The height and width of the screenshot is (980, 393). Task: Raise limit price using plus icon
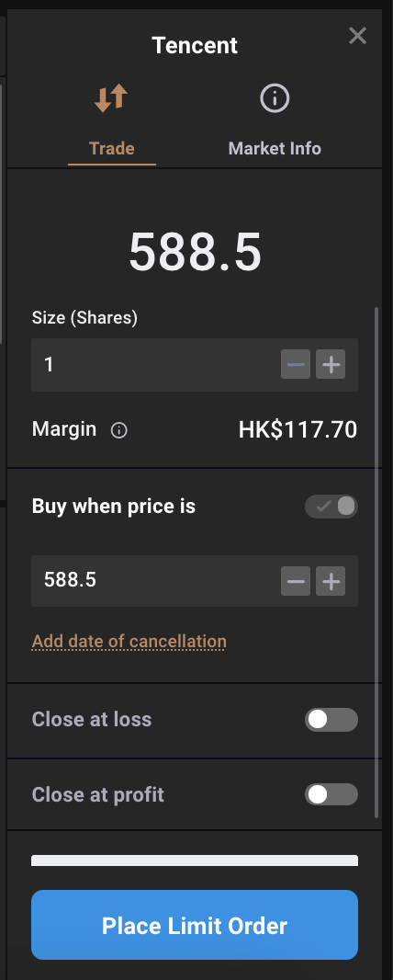(331, 581)
